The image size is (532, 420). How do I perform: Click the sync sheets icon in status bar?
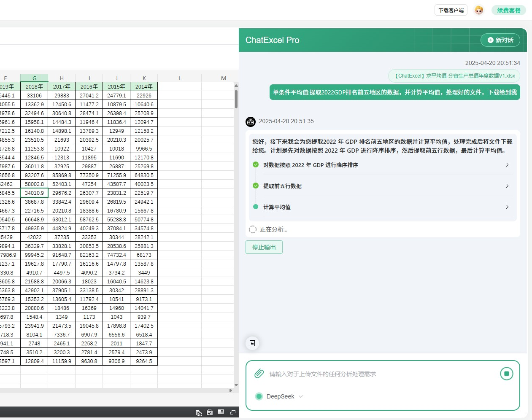click(199, 413)
